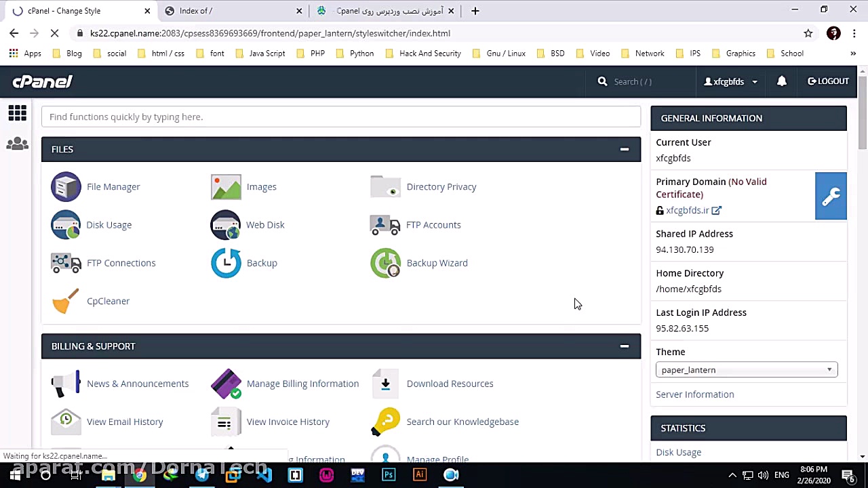Viewport: 868px width, 488px height.
Task: Open the Java Script bookmark folder
Action: [x=260, y=54]
